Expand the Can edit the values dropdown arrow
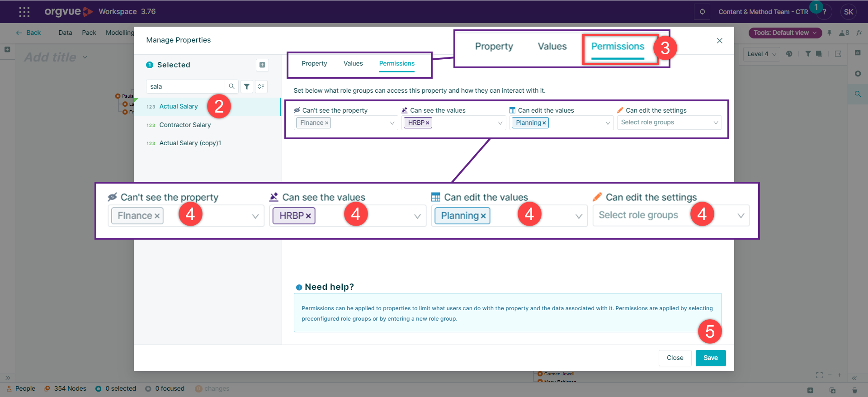The width and height of the screenshot is (868, 397). [x=608, y=123]
